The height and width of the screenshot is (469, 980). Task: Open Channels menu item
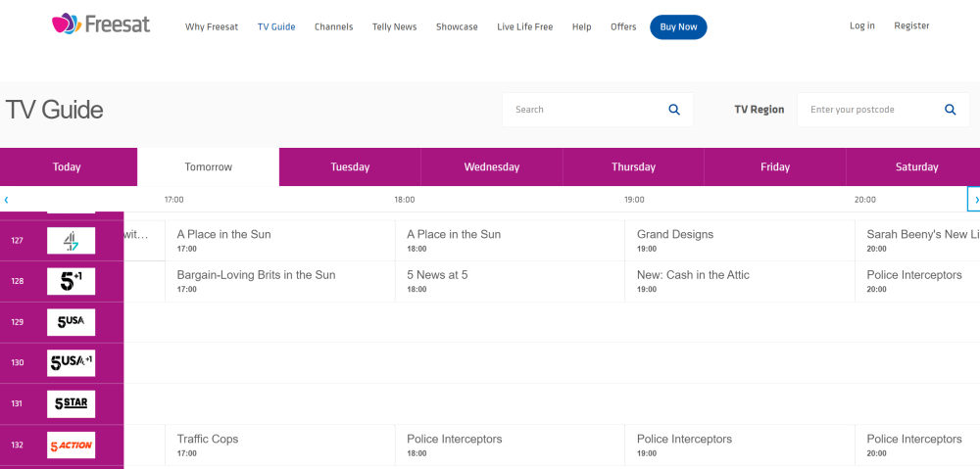[334, 26]
